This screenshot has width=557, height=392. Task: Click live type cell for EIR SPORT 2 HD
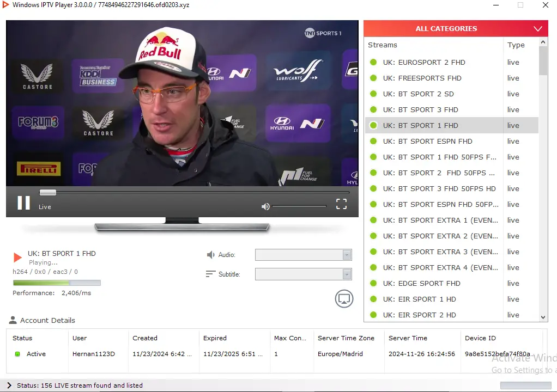pyautogui.click(x=513, y=315)
